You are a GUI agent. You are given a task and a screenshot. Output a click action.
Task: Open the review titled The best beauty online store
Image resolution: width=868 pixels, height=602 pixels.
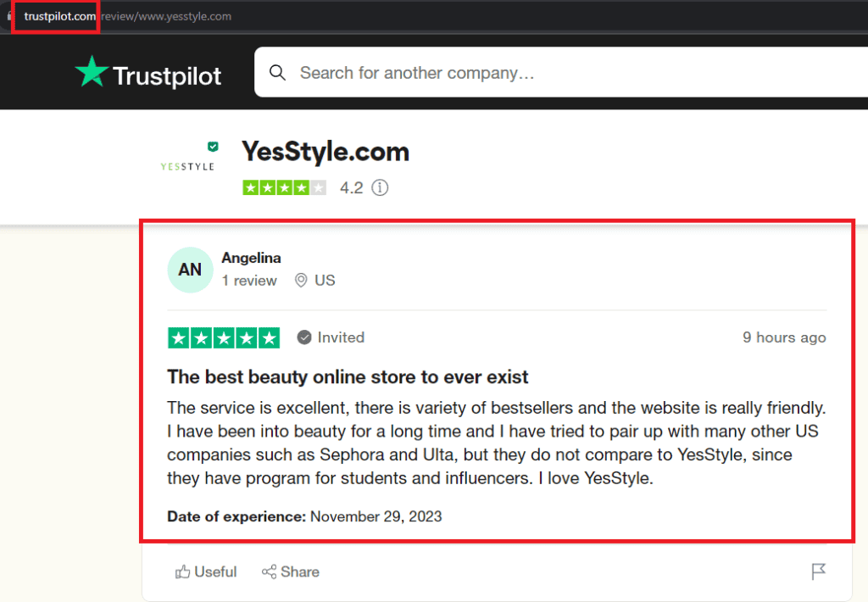pos(349,376)
